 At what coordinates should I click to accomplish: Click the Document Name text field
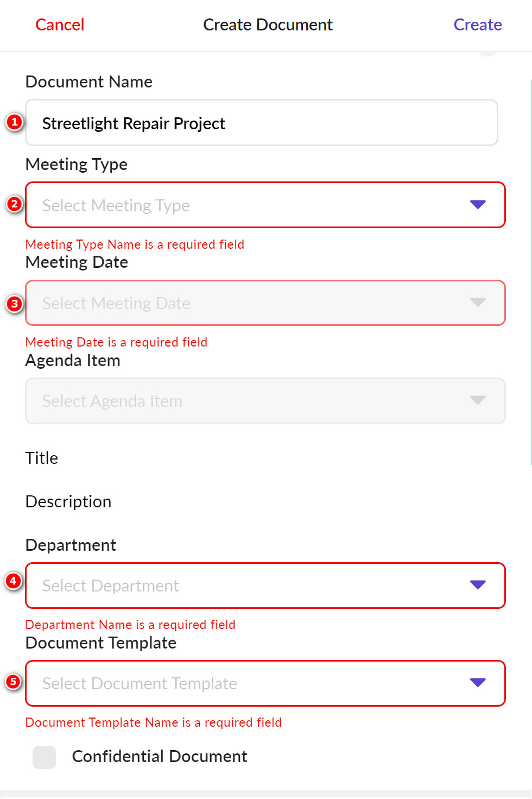coord(261,123)
